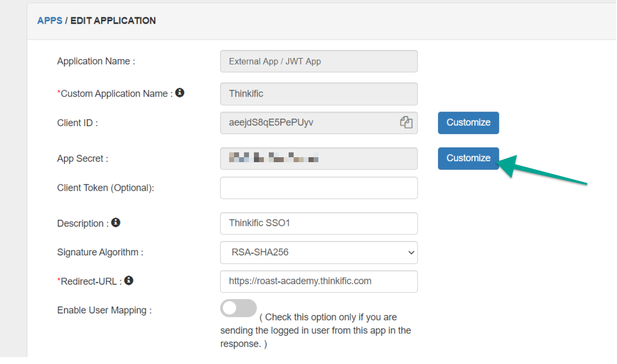
Task: Select the App Secret field
Action: coord(319,159)
